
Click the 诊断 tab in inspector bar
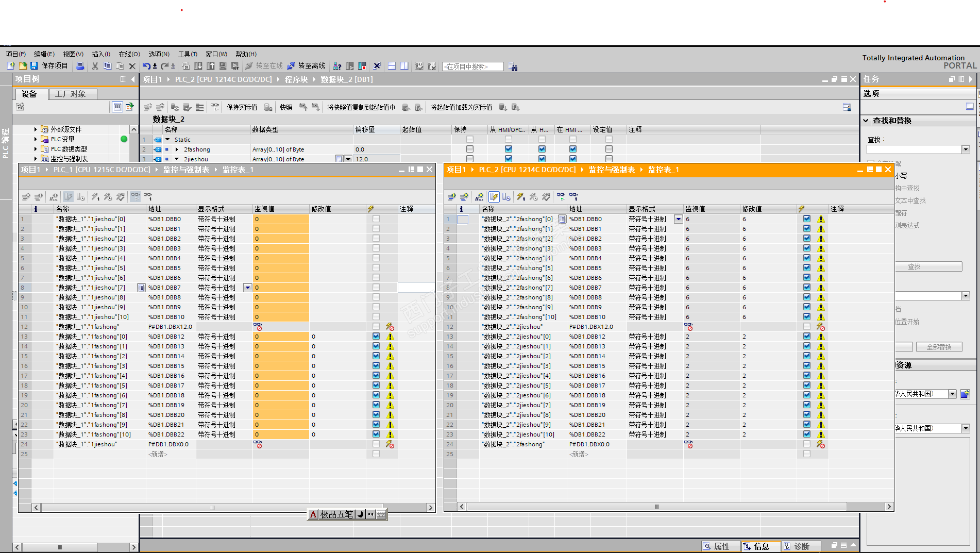[x=801, y=546]
